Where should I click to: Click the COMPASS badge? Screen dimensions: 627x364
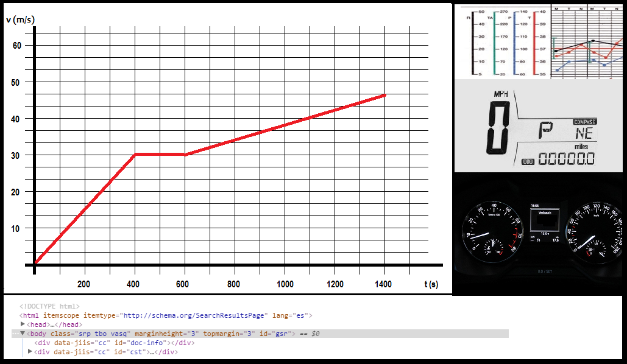pyautogui.click(x=585, y=122)
